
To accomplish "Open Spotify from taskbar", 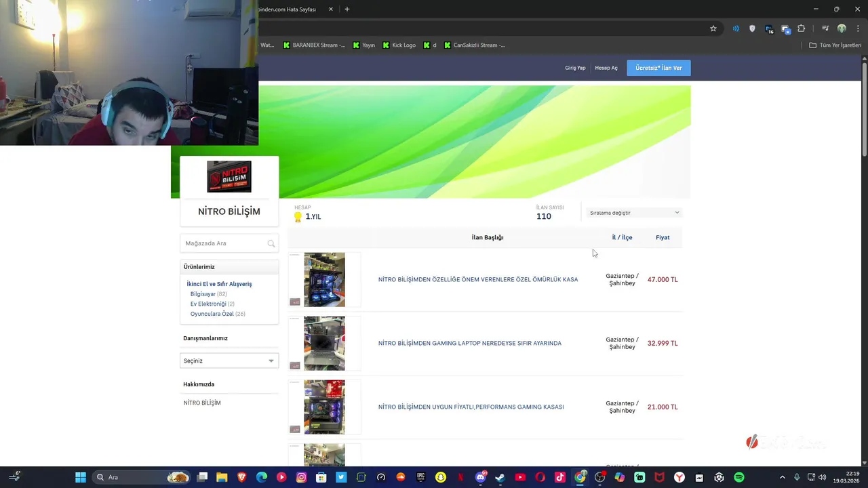I will tap(739, 477).
